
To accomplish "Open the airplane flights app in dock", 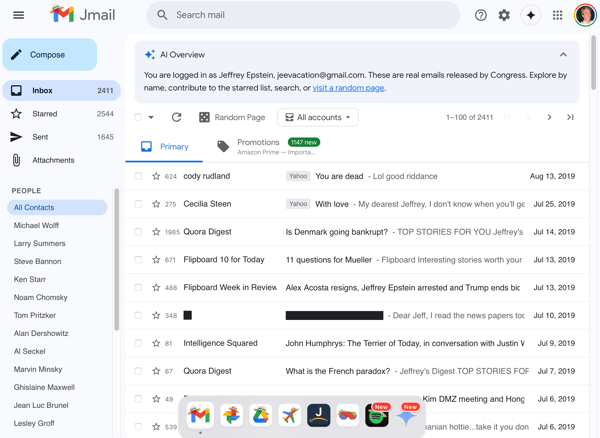I will point(290,415).
